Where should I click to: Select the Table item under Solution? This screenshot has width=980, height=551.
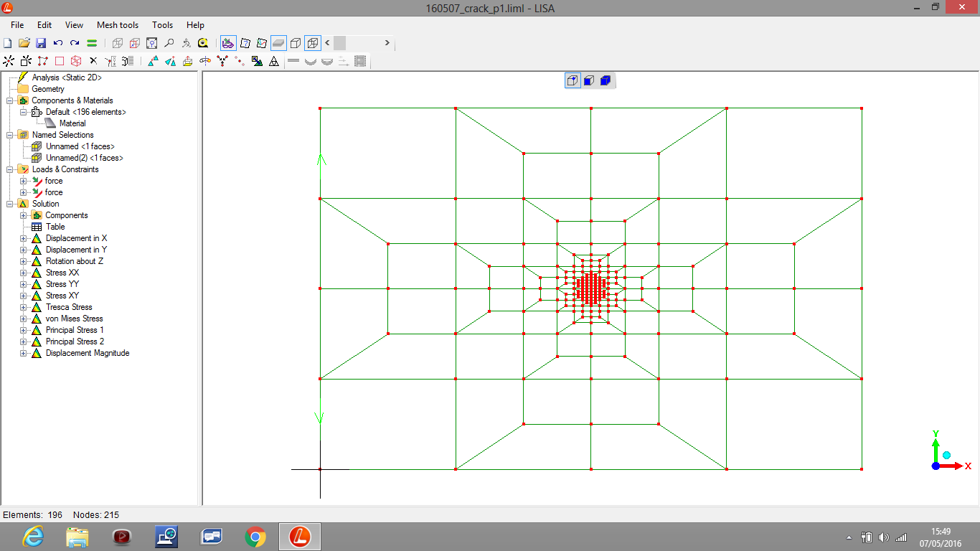click(x=55, y=227)
